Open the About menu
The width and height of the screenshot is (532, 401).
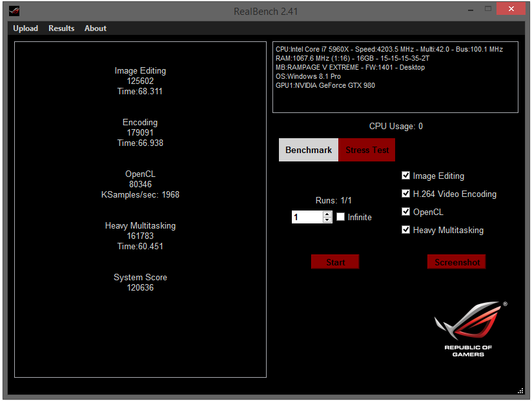tap(96, 28)
